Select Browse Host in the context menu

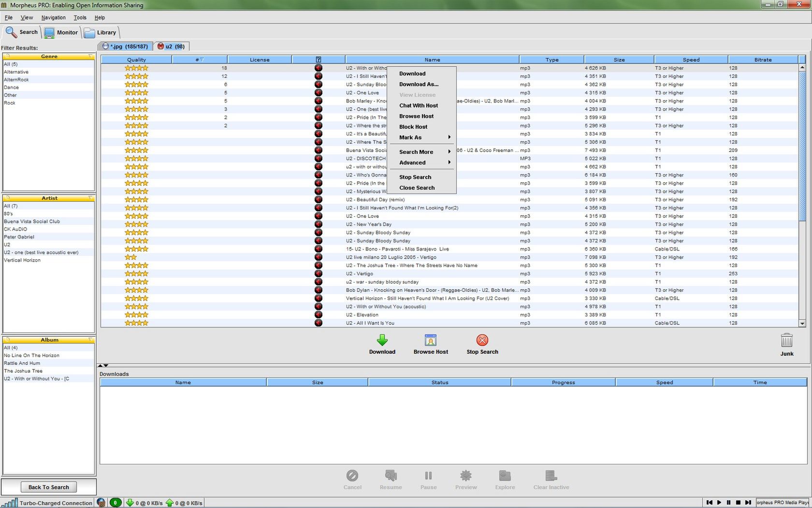422,116
